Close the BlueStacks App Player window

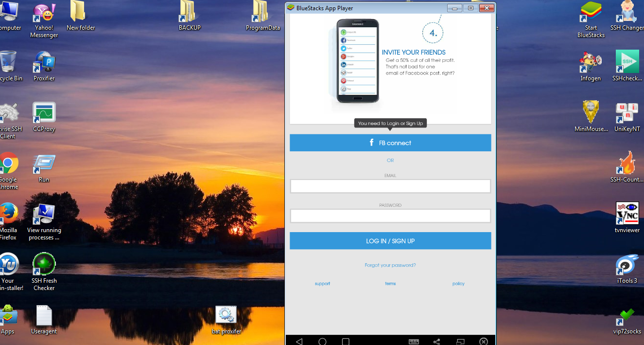(486, 8)
